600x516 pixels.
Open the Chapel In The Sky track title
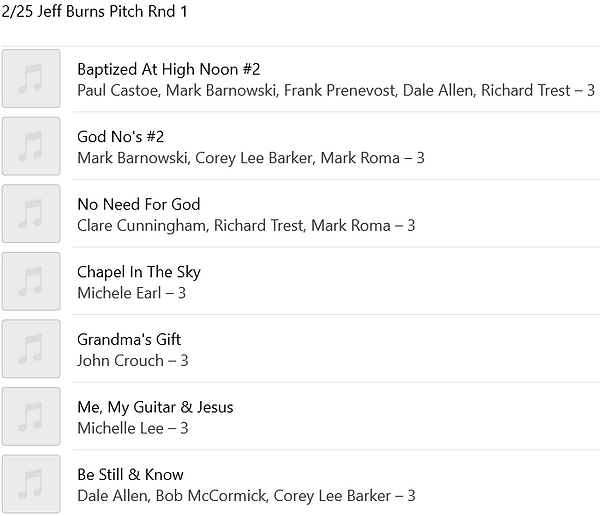click(x=138, y=272)
